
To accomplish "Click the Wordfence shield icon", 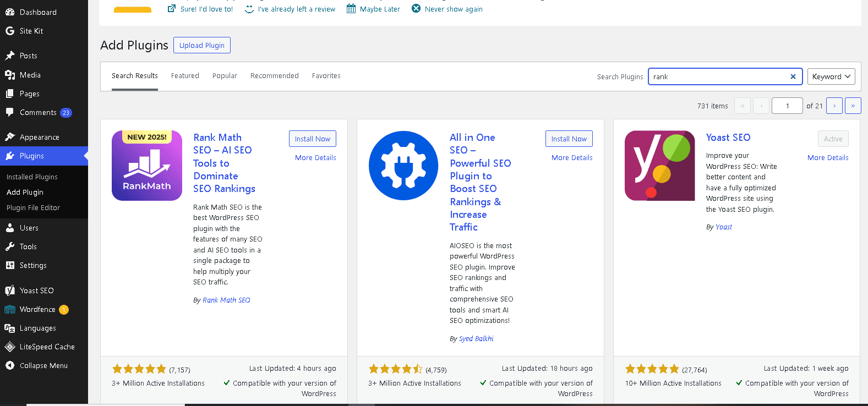I will coord(10,309).
